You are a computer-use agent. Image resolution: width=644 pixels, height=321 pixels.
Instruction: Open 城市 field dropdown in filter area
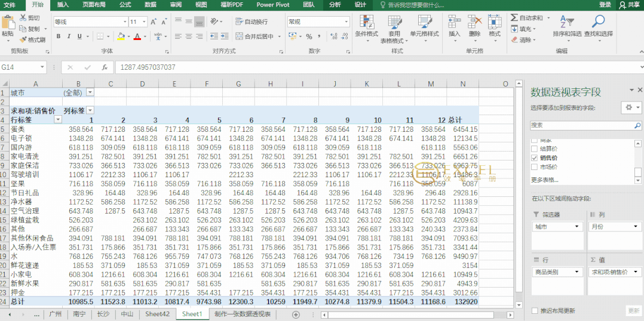[x=578, y=226]
